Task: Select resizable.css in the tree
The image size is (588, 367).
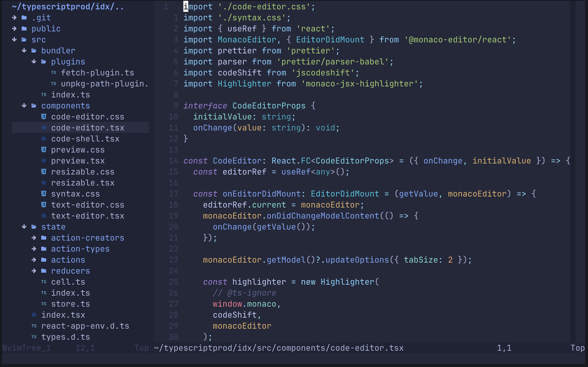Action: click(83, 172)
